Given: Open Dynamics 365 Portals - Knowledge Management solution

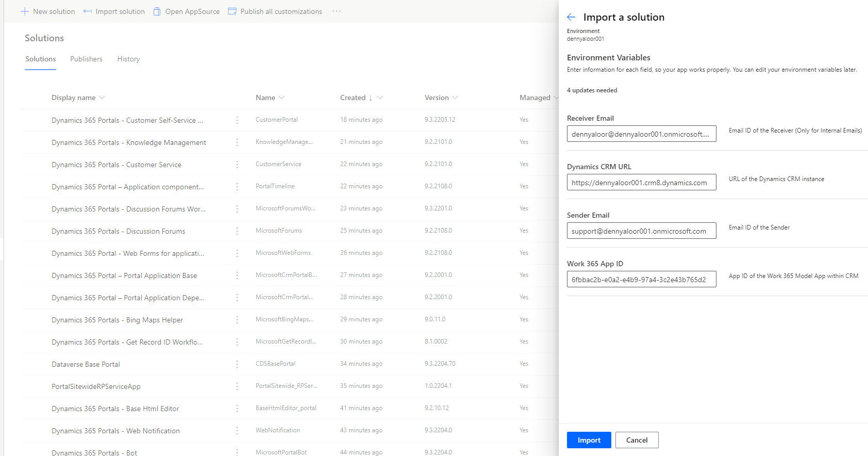Looking at the screenshot, I should click(129, 142).
